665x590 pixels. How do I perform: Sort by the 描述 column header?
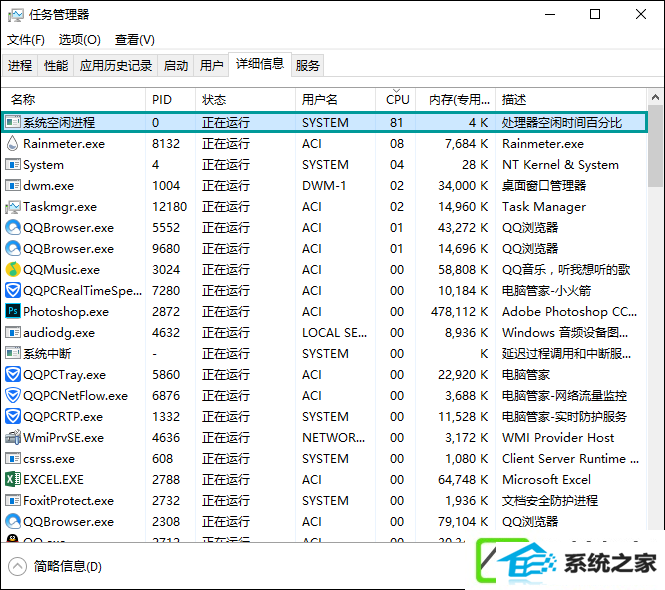click(x=571, y=100)
